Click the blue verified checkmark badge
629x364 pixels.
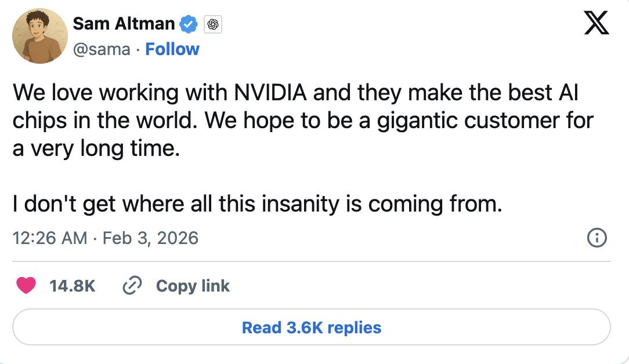tap(187, 24)
